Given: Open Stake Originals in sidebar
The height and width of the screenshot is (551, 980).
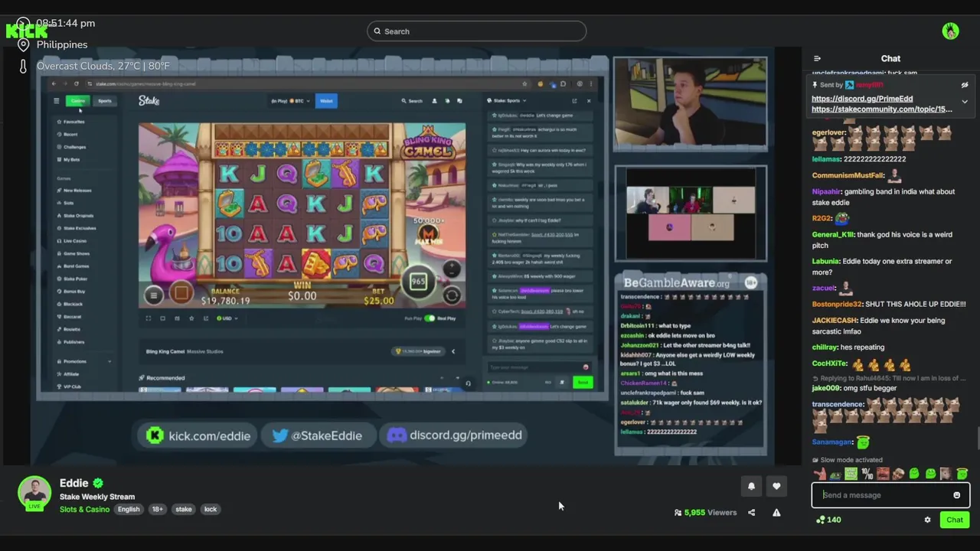Looking at the screenshot, I should [x=74, y=216].
